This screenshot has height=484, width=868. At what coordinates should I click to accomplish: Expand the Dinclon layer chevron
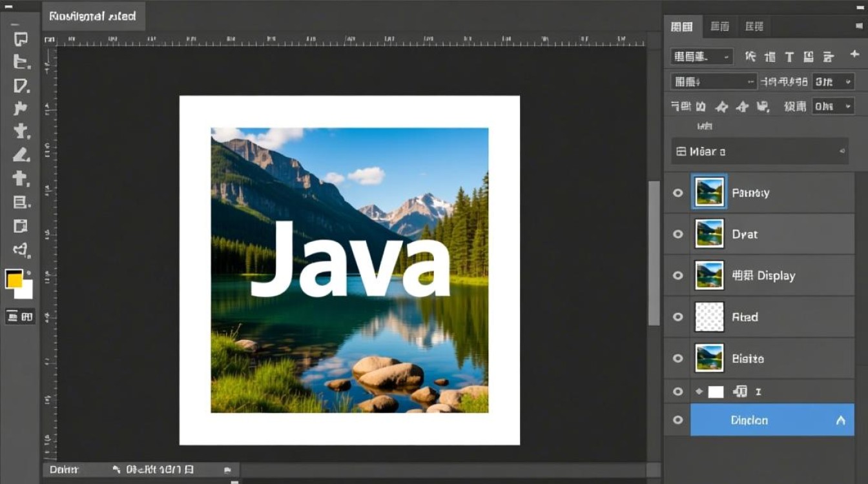(x=840, y=420)
